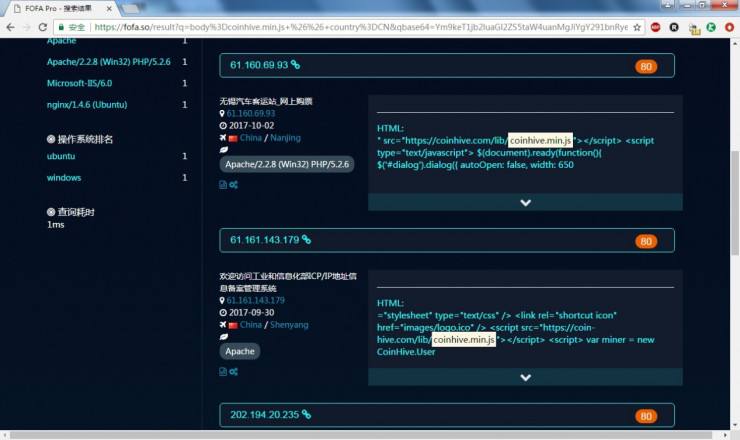The width and height of the screenshot is (740, 440).
Task: Expand HTML snippet for 61.160.69.93
Action: [525, 203]
